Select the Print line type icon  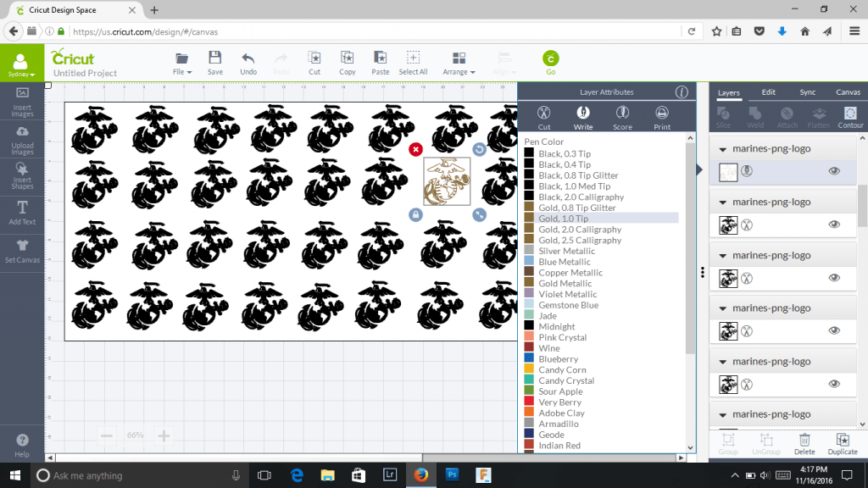pyautogui.click(x=662, y=113)
